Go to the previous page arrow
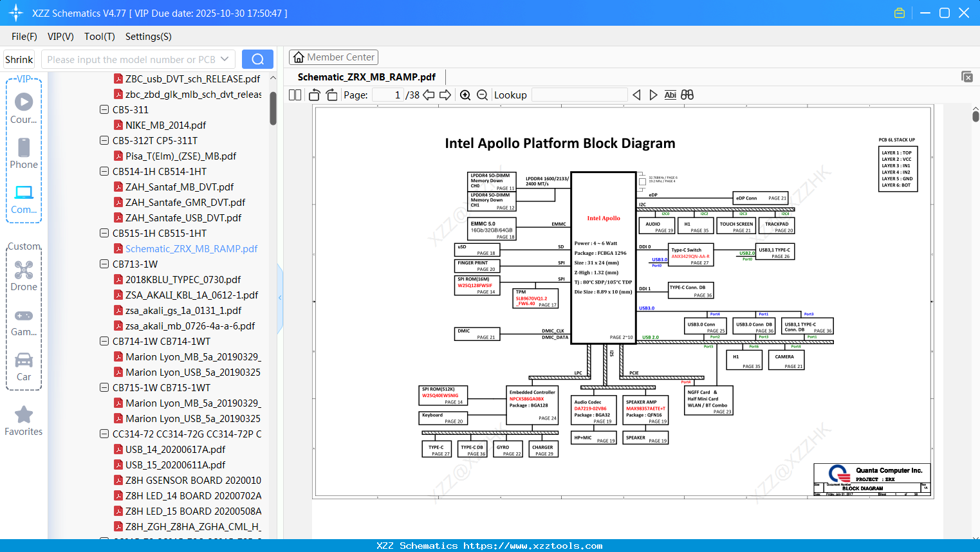This screenshot has width=980, height=552. pos(429,95)
